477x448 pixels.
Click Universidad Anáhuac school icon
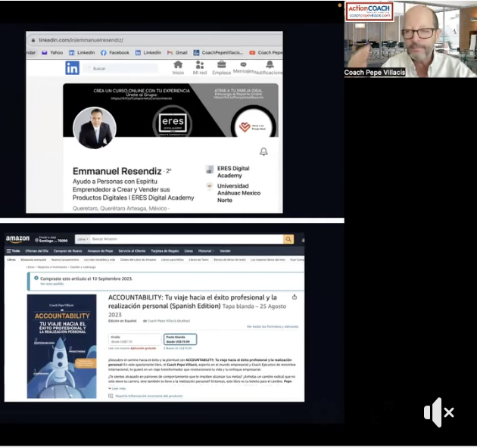point(210,186)
